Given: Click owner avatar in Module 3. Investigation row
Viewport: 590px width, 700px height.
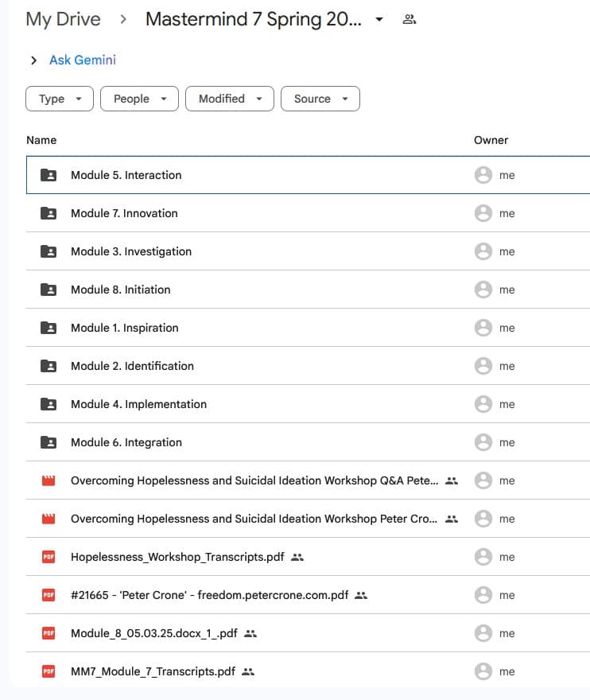Looking at the screenshot, I should 483,251.
